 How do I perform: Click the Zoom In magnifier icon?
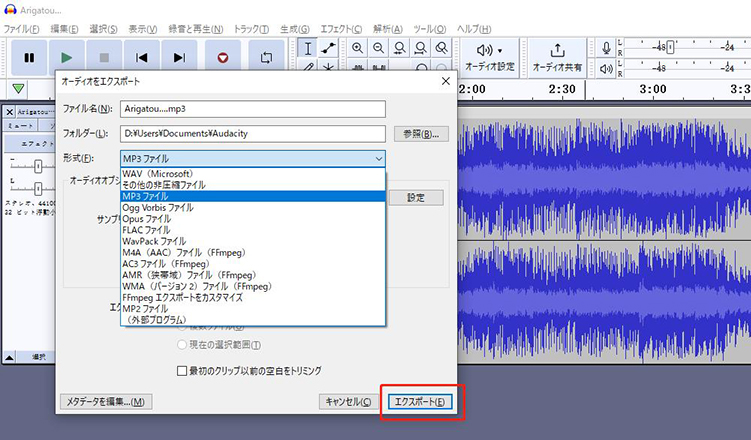point(357,48)
